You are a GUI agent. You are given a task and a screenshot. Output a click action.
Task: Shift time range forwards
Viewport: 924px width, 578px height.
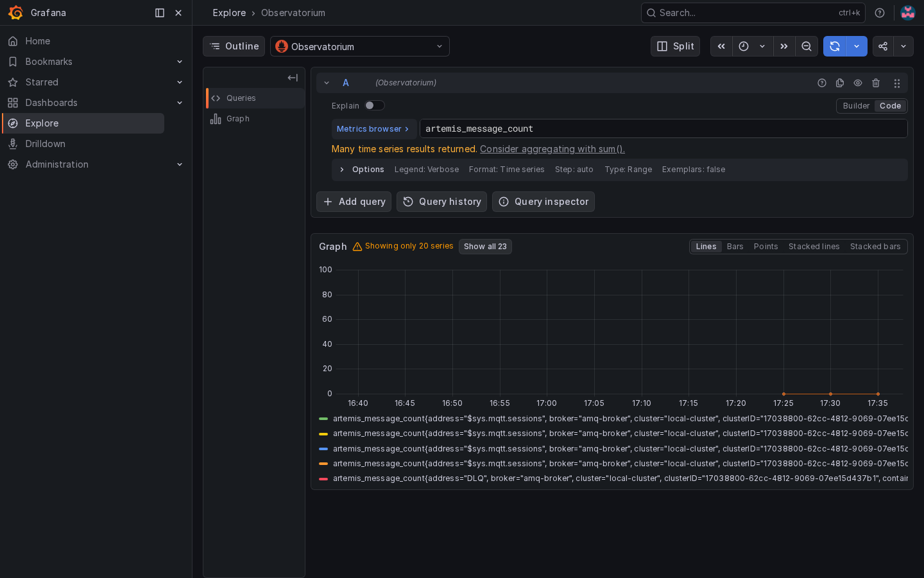tap(784, 46)
